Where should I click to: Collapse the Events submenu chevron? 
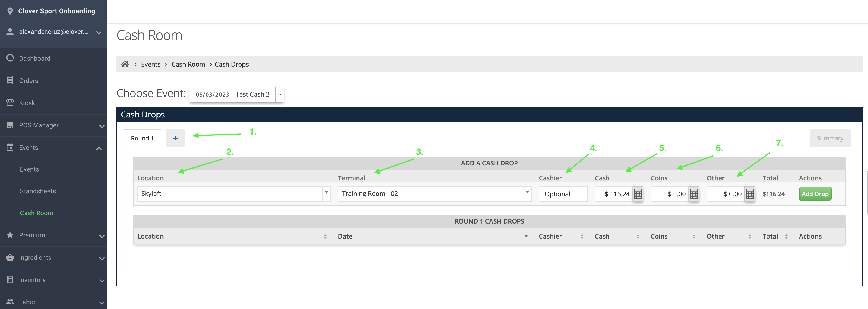[99, 148]
